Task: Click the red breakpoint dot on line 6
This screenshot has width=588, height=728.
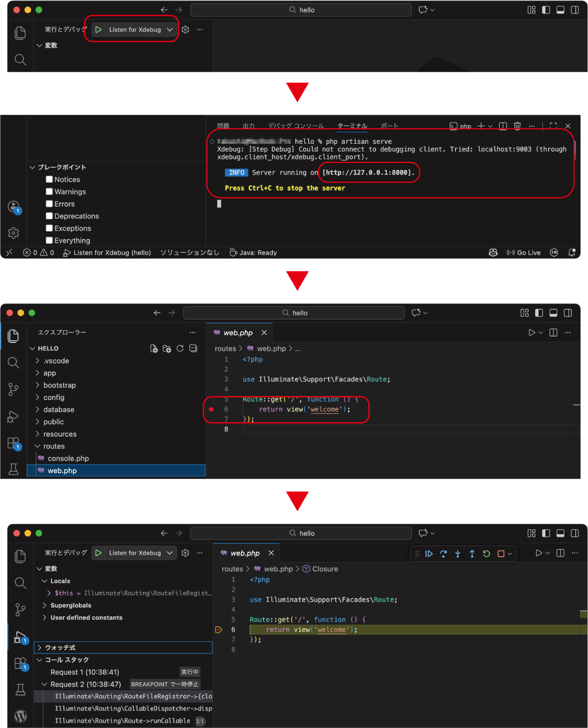Action: pyautogui.click(x=211, y=410)
